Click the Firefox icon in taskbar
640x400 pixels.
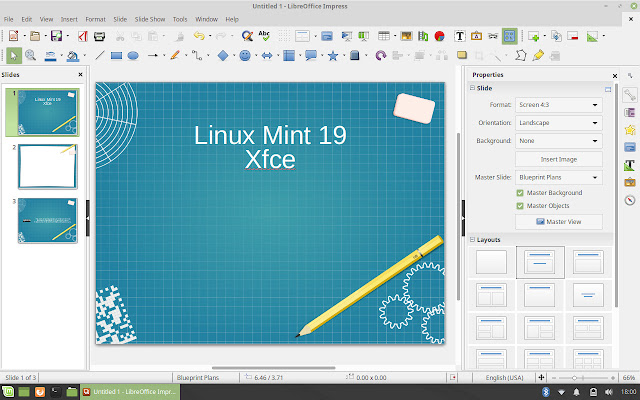[x=40, y=392]
